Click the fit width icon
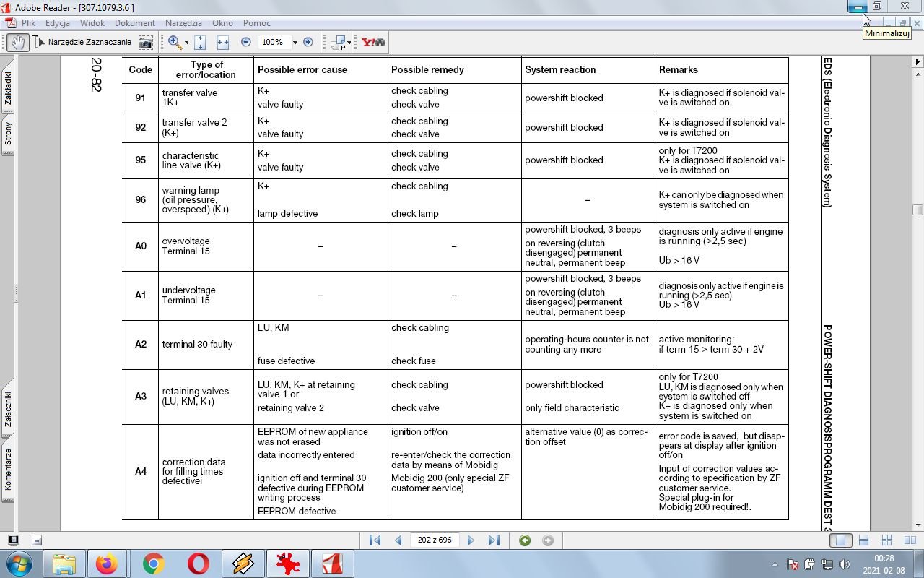This screenshot has height=578, width=924. pos(222,43)
